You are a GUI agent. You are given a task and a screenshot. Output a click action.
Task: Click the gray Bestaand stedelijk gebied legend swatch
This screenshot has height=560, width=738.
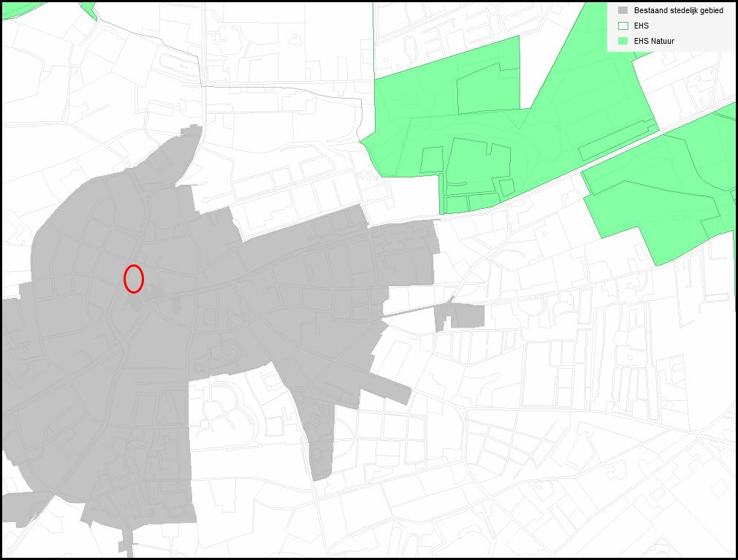click(x=623, y=10)
